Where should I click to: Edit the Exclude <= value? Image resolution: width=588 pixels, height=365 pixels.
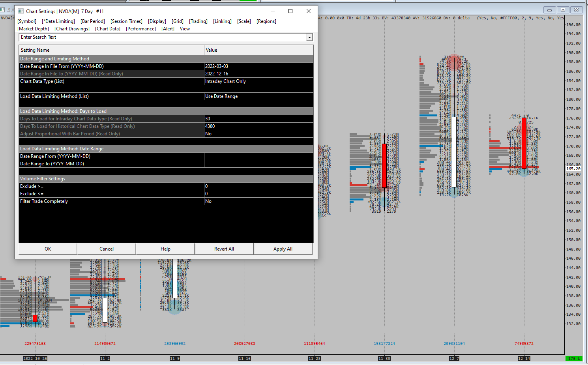259,194
